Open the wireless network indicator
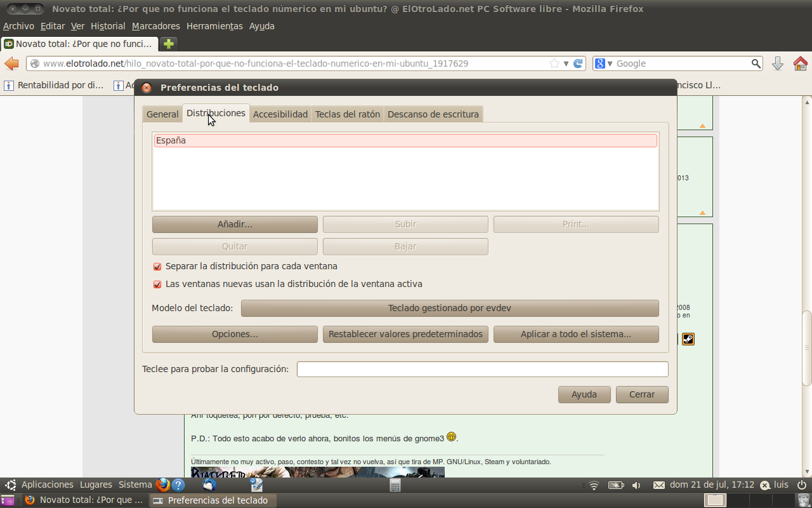The width and height of the screenshot is (812, 508). tap(594, 485)
